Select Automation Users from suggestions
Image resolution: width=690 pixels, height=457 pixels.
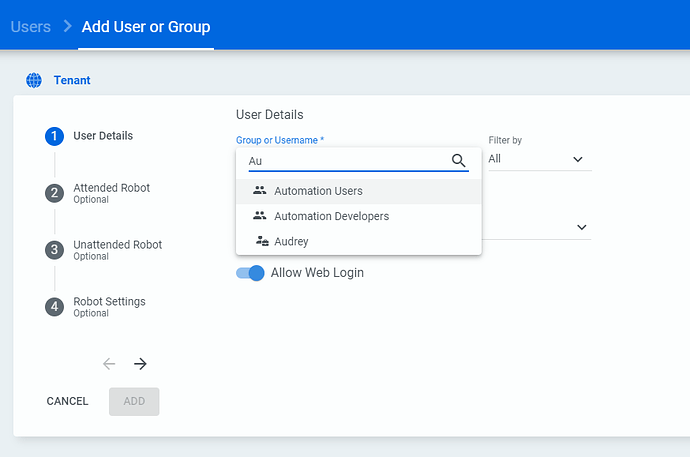[318, 191]
